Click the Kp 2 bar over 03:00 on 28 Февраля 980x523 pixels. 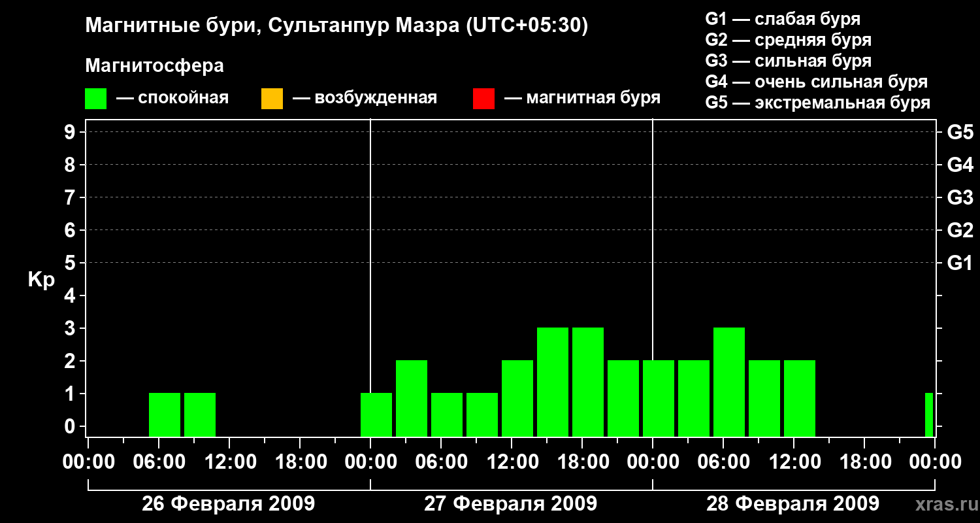click(694, 398)
